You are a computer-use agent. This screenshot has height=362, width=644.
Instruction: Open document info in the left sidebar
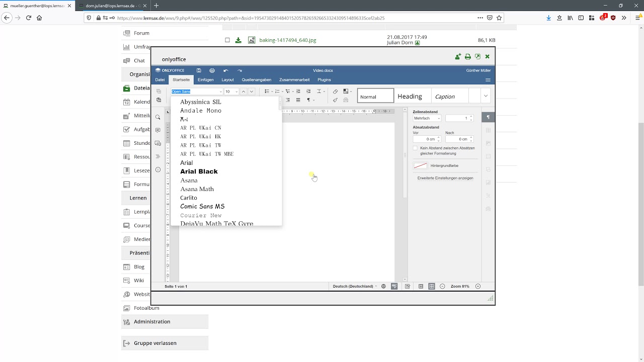click(158, 169)
